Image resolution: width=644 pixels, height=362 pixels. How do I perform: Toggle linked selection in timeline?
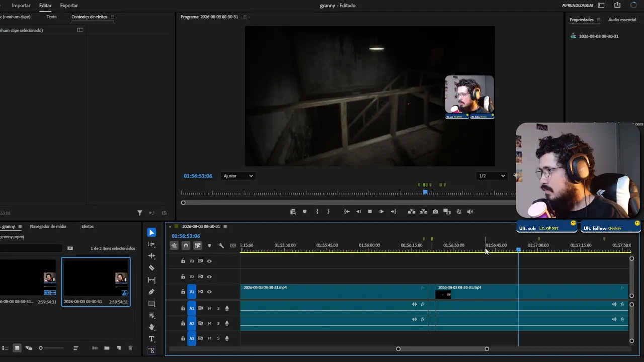[197, 245]
